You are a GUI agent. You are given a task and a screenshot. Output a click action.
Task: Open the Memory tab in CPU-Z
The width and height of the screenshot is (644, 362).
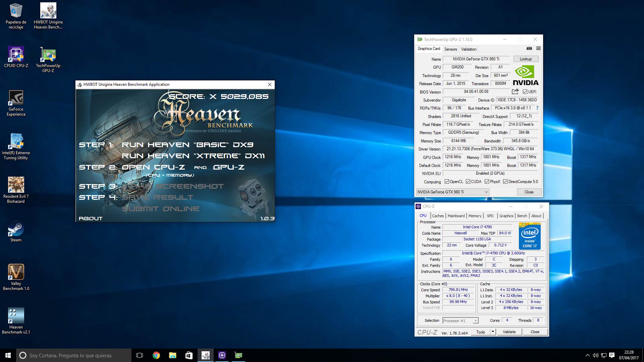point(475,216)
